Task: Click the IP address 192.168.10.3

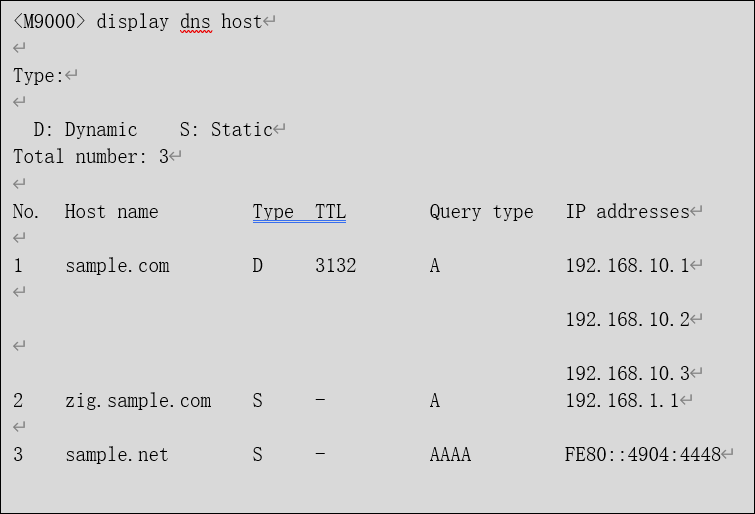Action: [627, 374]
